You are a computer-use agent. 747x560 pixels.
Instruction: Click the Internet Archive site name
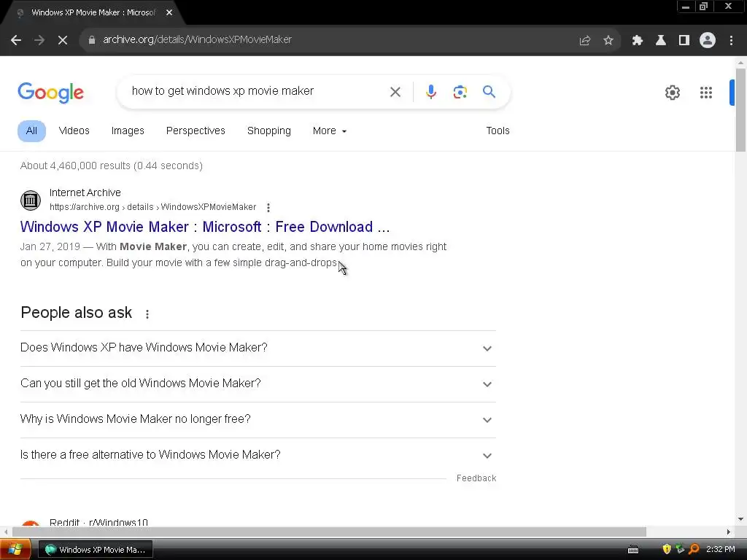click(x=85, y=192)
